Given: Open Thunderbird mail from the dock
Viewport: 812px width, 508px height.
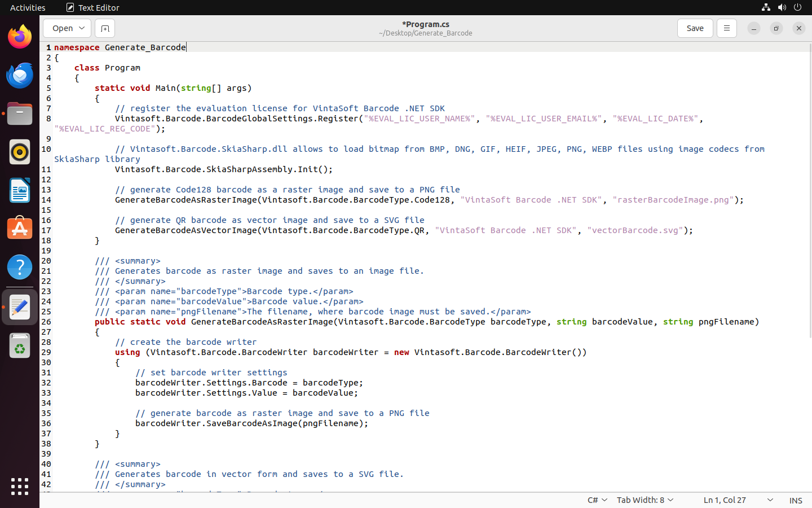Looking at the screenshot, I should pyautogui.click(x=20, y=76).
